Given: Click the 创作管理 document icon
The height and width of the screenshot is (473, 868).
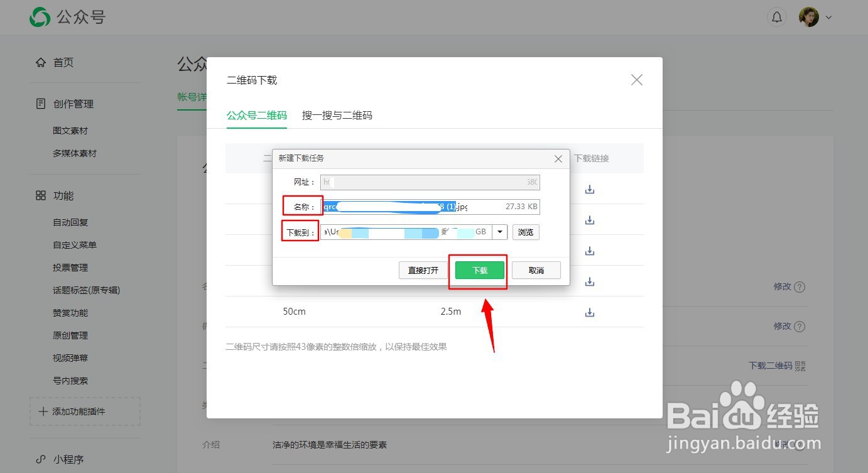Looking at the screenshot, I should (x=40, y=103).
